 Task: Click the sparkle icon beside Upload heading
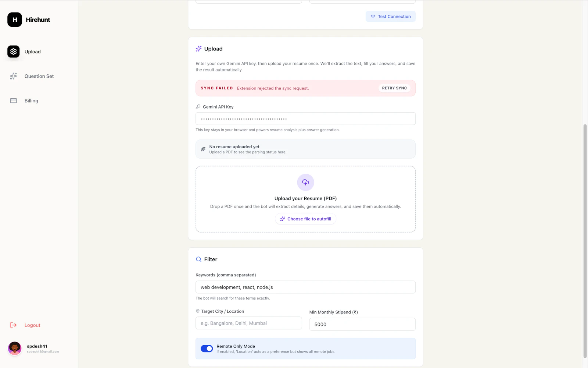(198, 49)
